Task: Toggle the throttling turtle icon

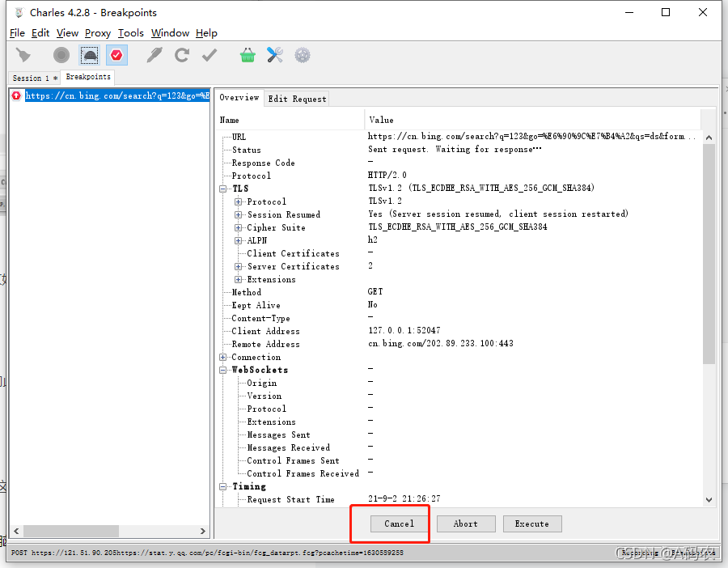Action: pos(89,55)
